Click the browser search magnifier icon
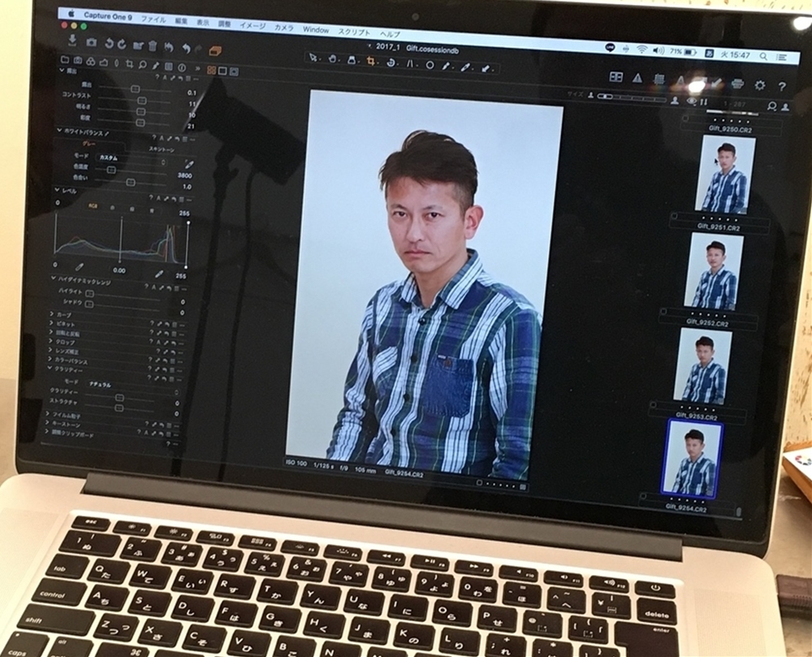The image size is (812, 657). (x=772, y=106)
